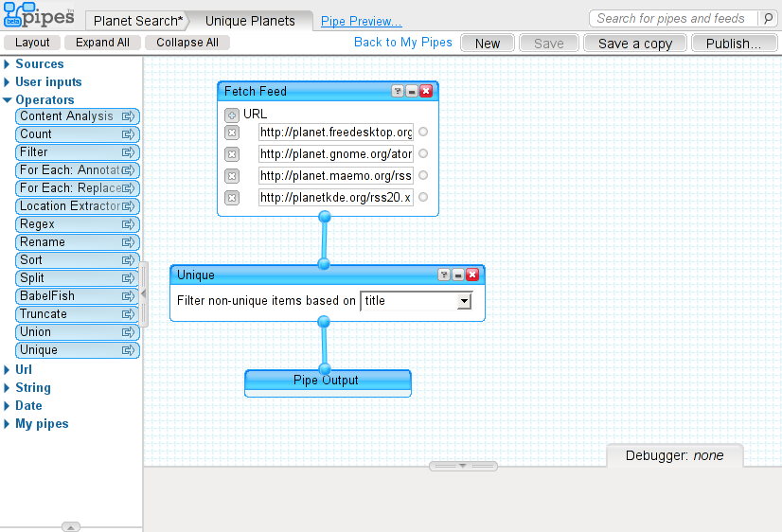Screen dimensions: 782x532
Task: Open help for the Unique module
Action: coord(444,275)
